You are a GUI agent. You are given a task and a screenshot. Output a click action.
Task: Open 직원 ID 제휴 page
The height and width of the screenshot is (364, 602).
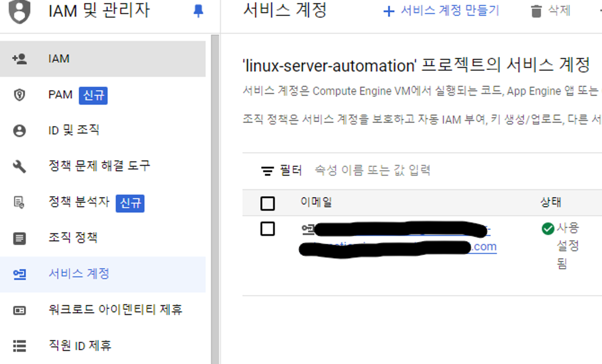[103, 346]
